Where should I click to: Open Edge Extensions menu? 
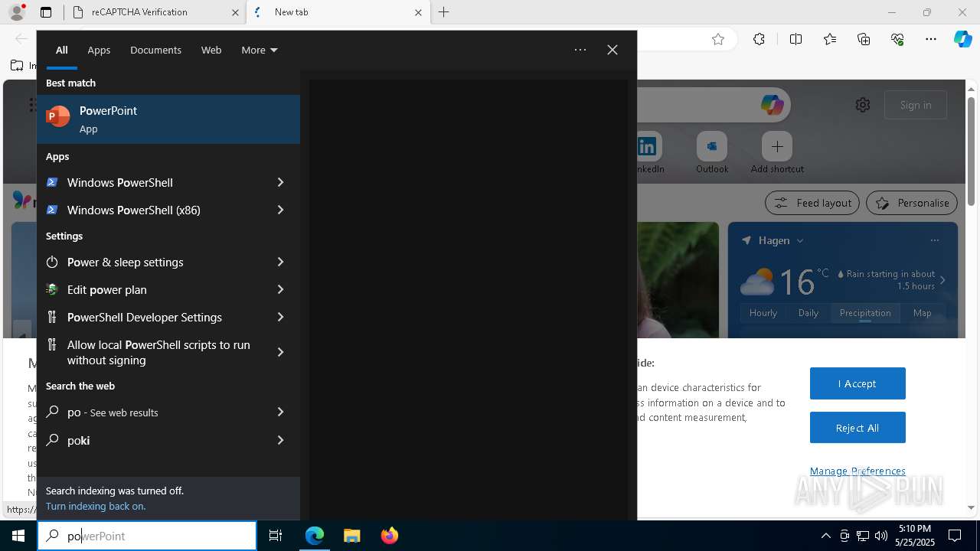tap(759, 40)
